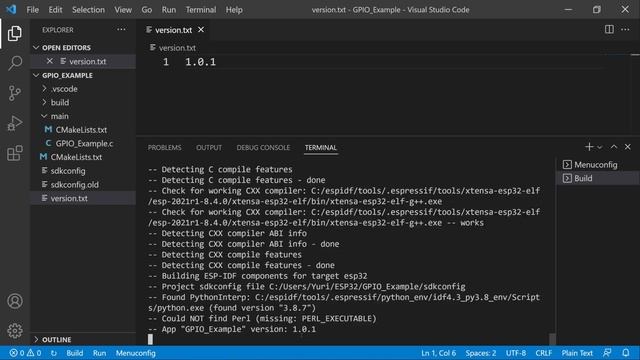Select the Menuconfig terminal
This screenshot has width=640, height=360.
[598, 164]
